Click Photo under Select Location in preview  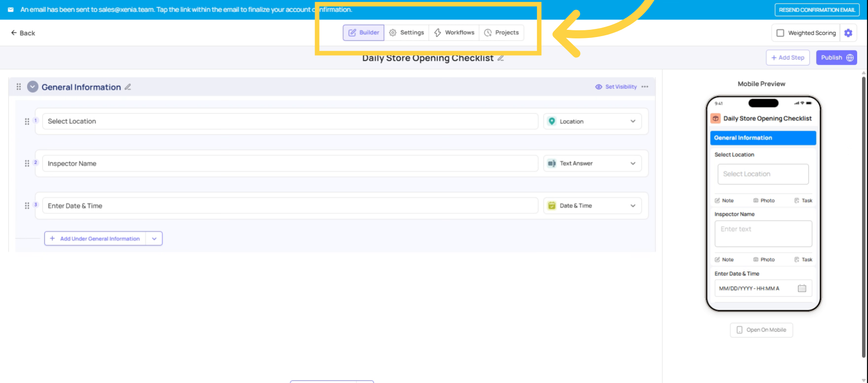pos(764,201)
